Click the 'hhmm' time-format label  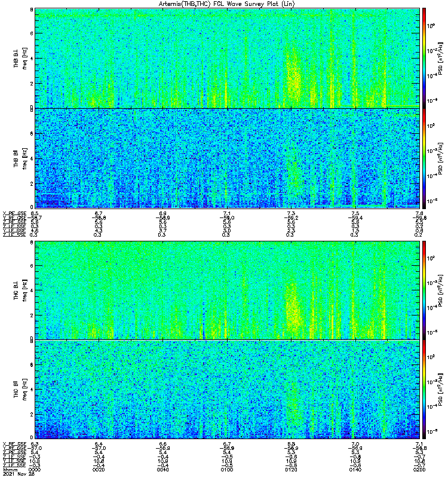click(10, 470)
